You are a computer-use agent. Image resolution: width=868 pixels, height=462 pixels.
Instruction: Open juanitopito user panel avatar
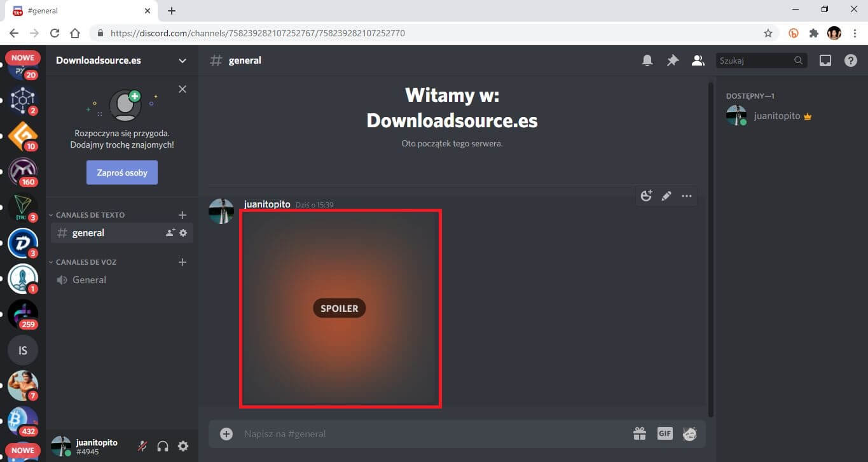61,446
